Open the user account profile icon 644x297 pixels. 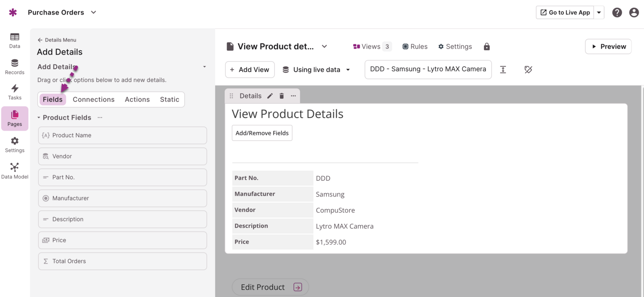(634, 12)
